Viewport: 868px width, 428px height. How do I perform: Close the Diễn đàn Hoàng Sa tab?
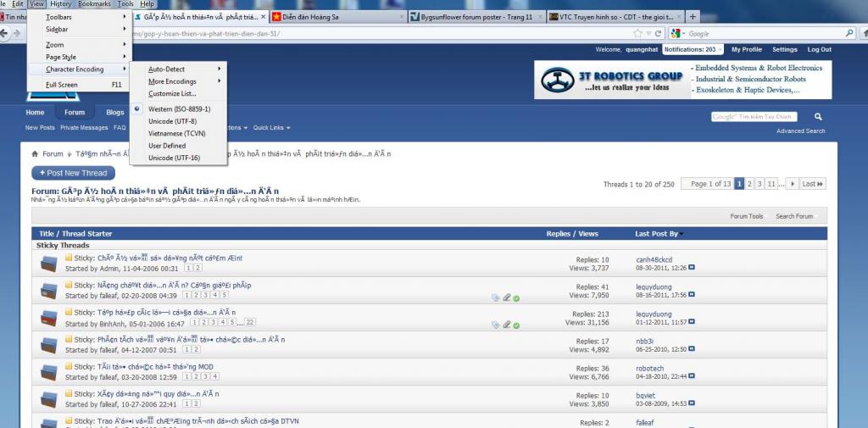tap(402, 17)
